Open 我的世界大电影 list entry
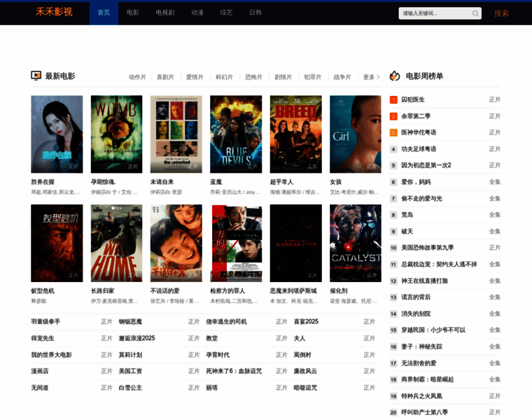Screen dimensions: 532x420 (x=51, y=355)
